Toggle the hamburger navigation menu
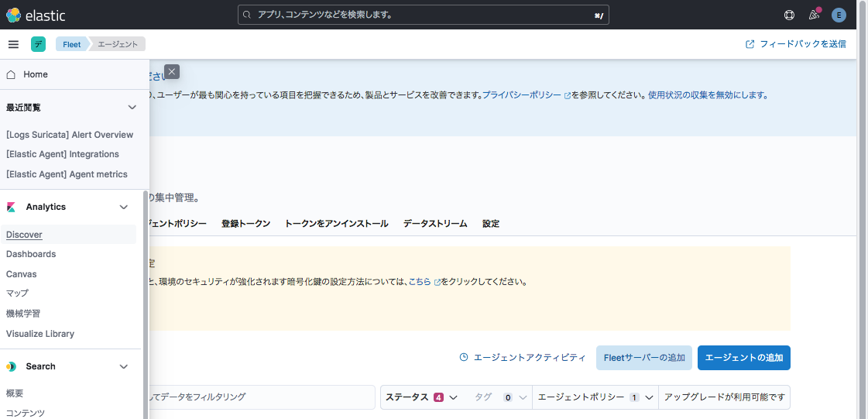Screen dimensions: 868x419 [13, 44]
